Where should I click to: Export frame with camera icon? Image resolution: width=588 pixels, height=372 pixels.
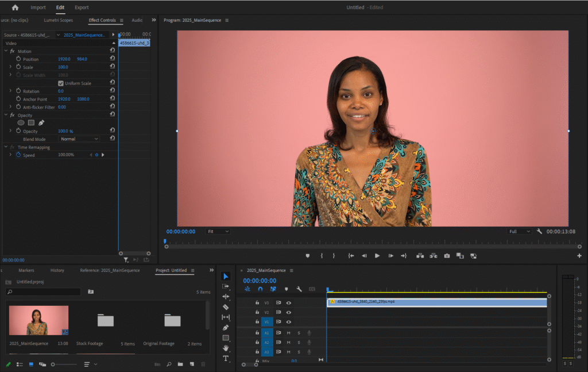click(447, 256)
